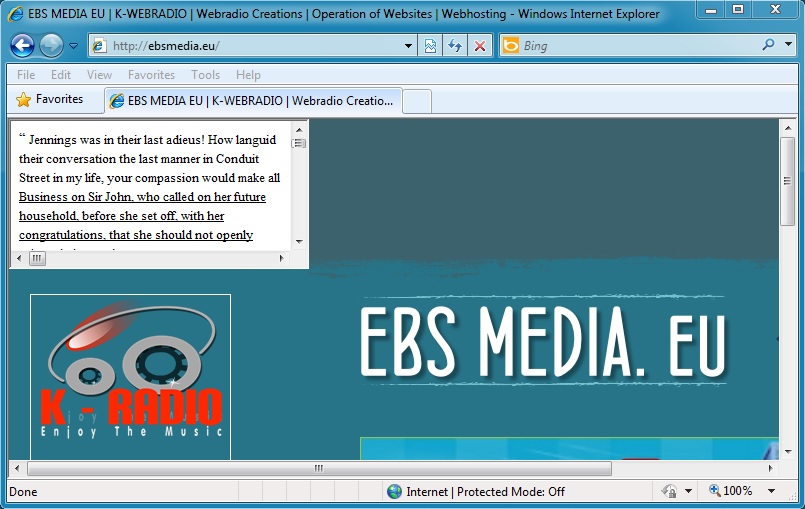Click the page's horizontal scrollbar thumb
The image size is (805, 509).
(319, 468)
